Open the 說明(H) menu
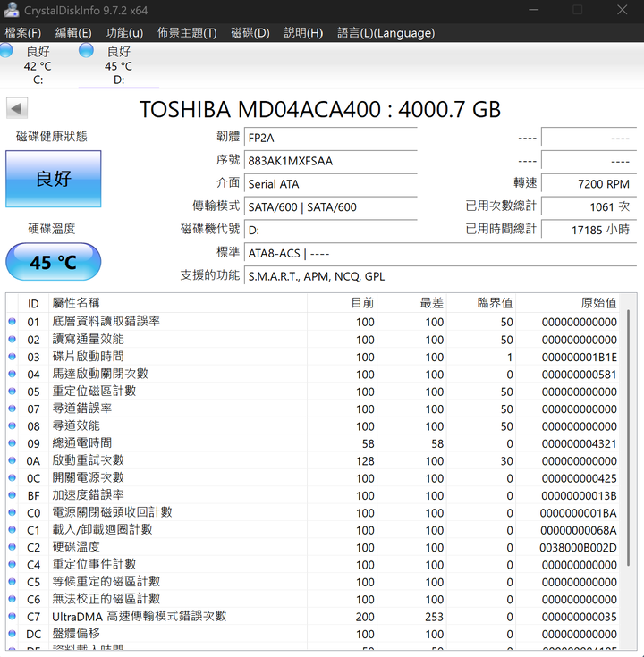 303,33
